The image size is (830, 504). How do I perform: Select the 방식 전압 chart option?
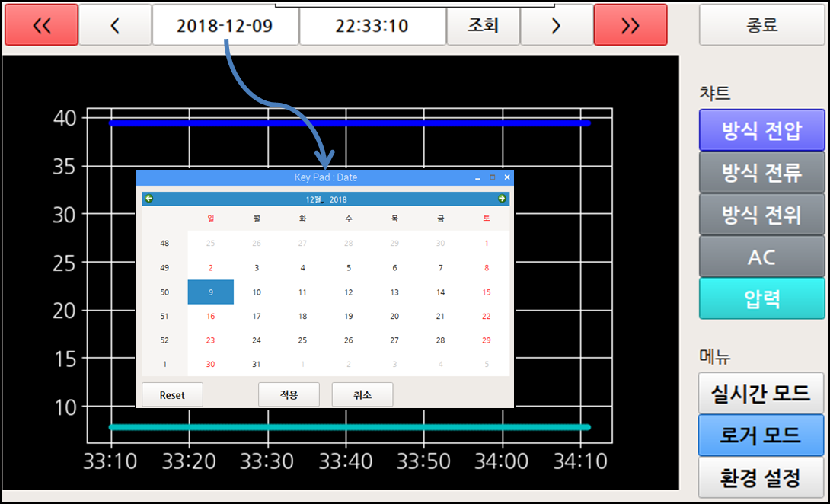pos(761,130)
